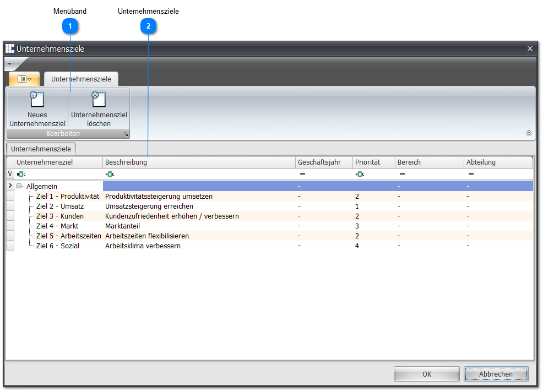Click the Neues Unternehmensziel icon

point(37,100)
